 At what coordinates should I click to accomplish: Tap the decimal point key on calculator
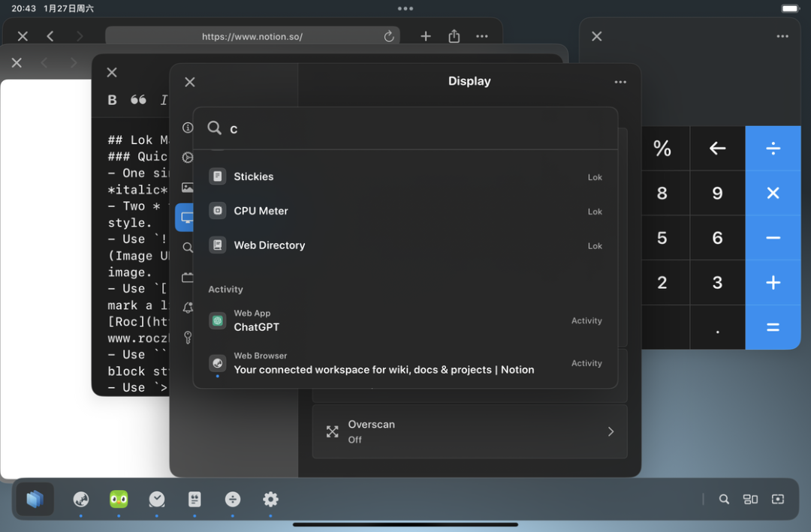[x=717, y=326]
